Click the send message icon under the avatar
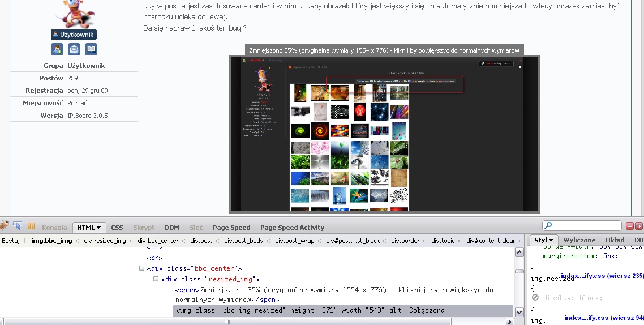This screenshot has width=644, height=325. [x=74, y=49]
